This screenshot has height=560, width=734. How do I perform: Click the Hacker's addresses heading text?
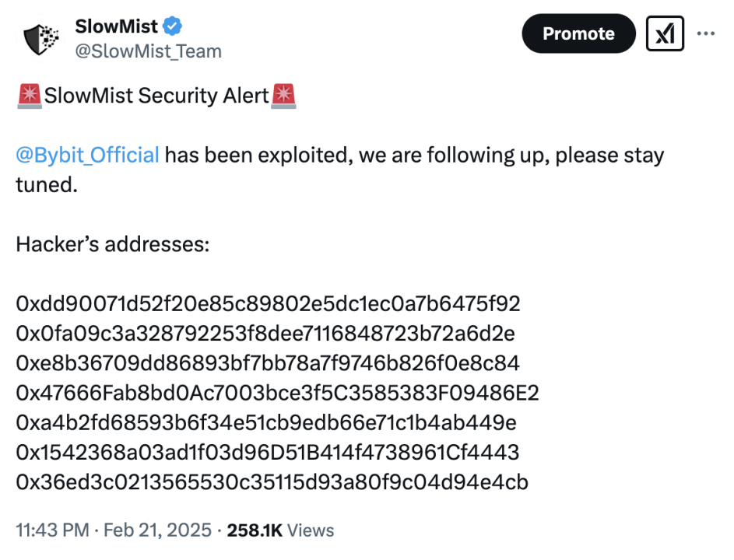[x=112, y=244]
